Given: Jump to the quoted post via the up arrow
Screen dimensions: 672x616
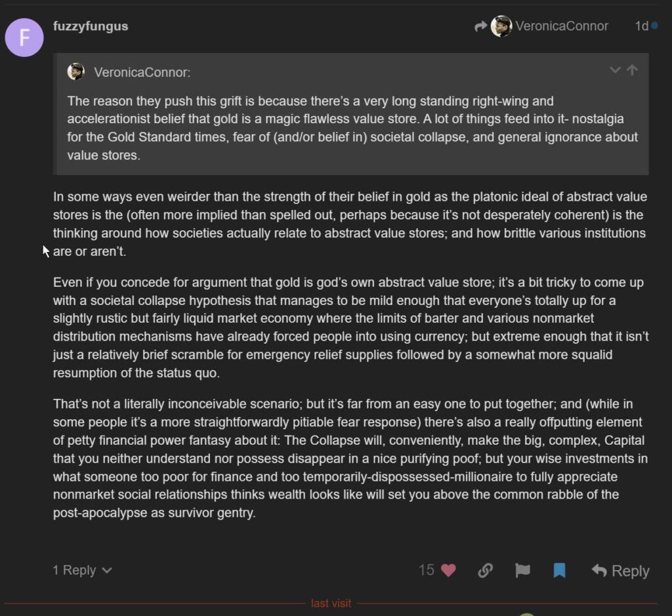Looking at the screenshot, I should (633, 70).
